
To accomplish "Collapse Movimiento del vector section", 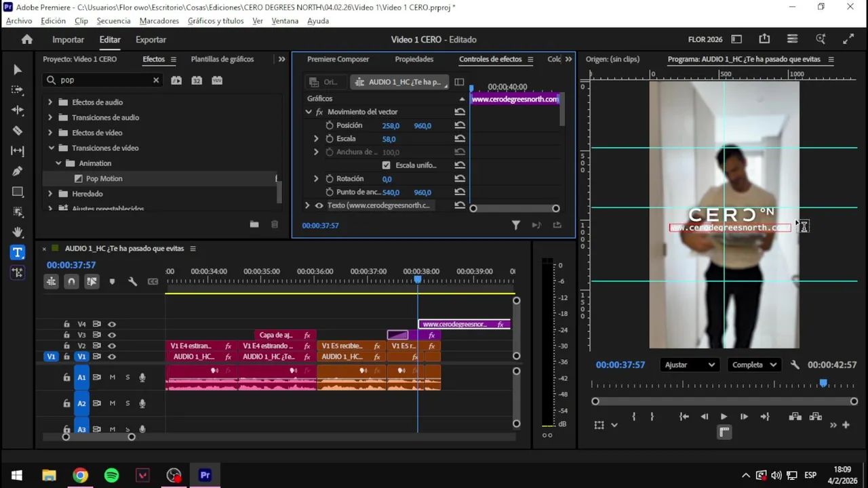I will (x=309, y=112).
